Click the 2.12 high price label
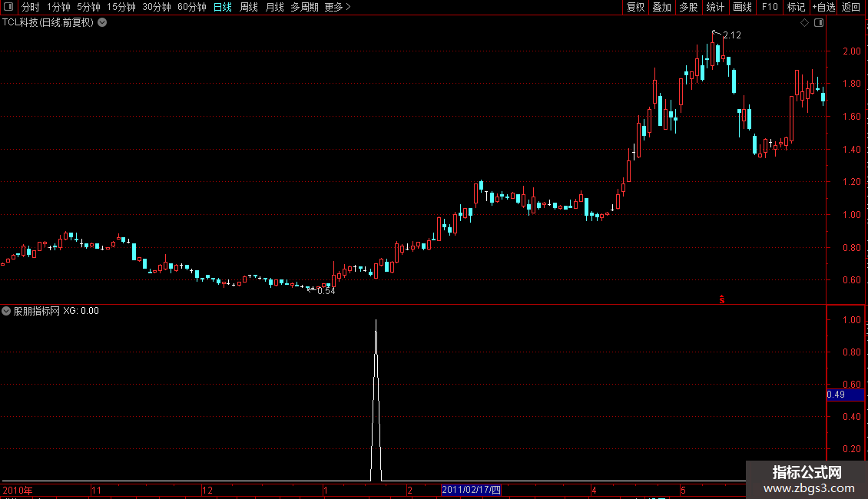 [x=732, y=35]
